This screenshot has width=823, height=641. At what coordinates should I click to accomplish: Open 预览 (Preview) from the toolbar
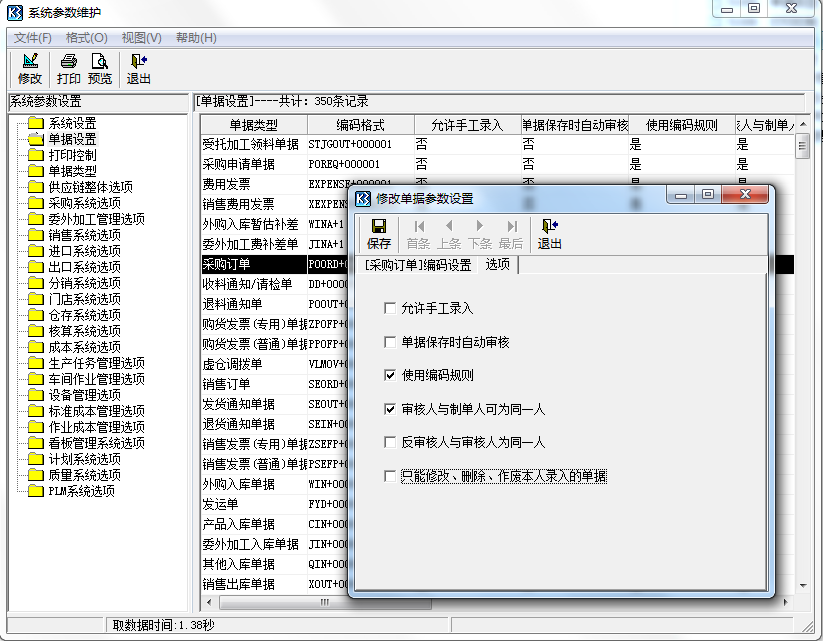click(x=99, y=68)
